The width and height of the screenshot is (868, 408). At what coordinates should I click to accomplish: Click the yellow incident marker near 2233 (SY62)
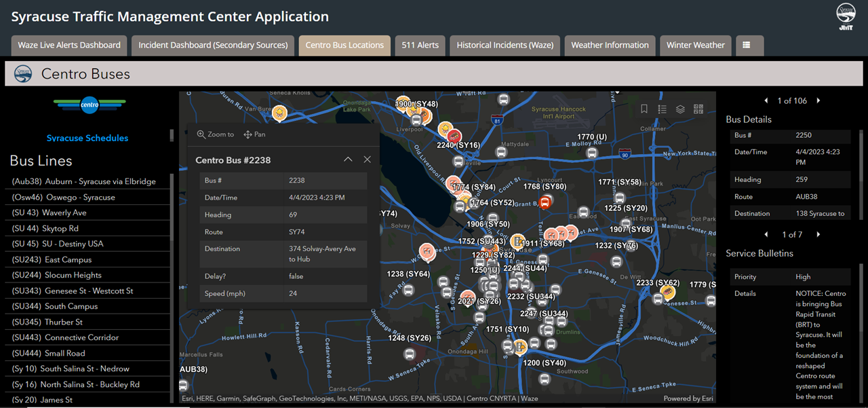coord(668,293)
